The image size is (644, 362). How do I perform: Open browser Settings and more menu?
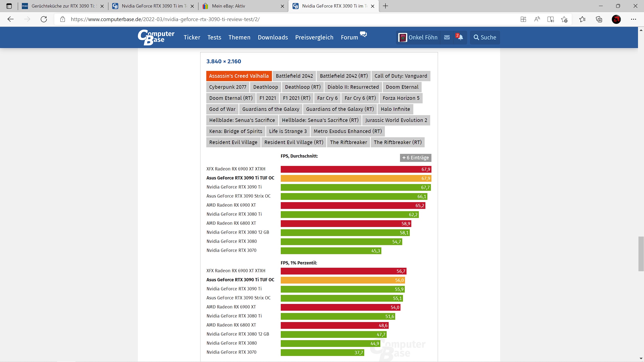633,19
